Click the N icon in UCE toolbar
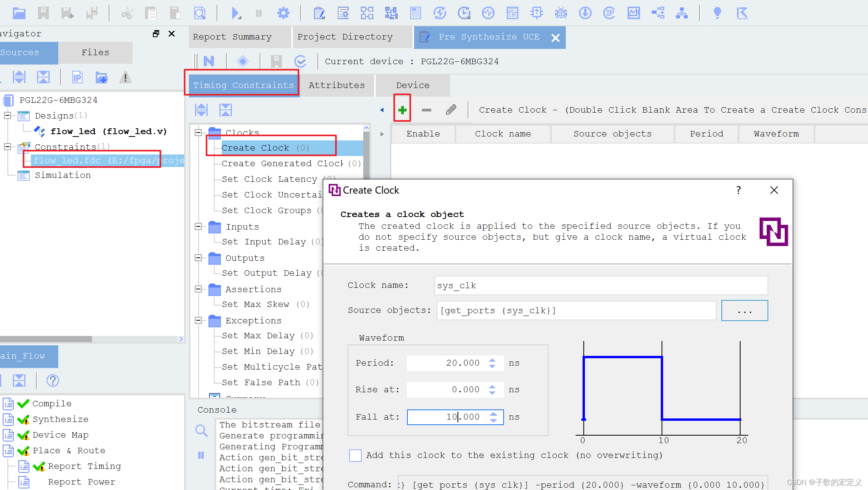The image size is (868, 490). coord(209,61)
